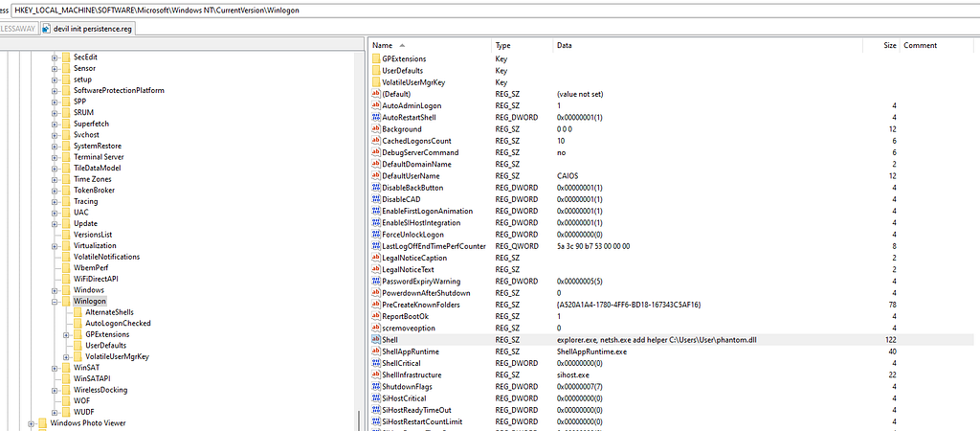Select the CachedLogonsCount value name

point(416,141)
